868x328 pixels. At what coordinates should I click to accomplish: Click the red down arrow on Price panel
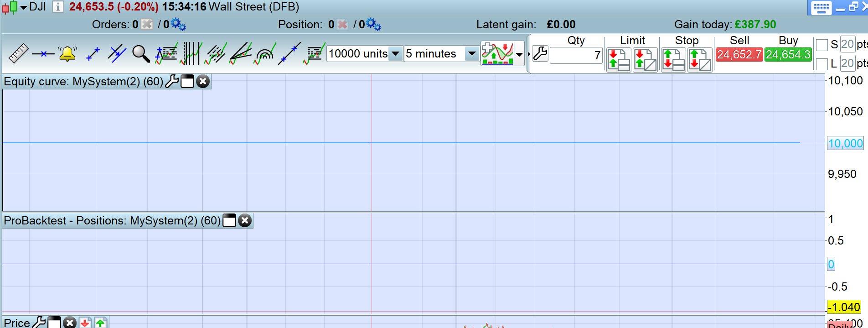click(x=85, y=323)
